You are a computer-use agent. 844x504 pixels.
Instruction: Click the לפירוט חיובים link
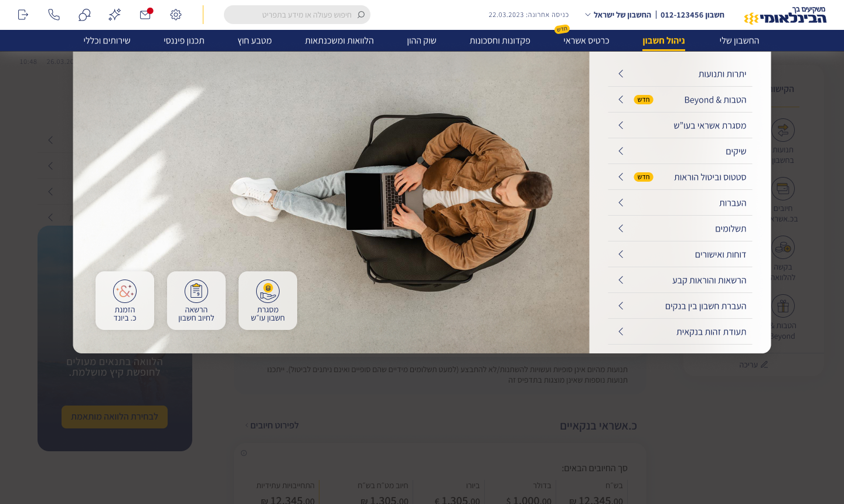click(272, 425)
